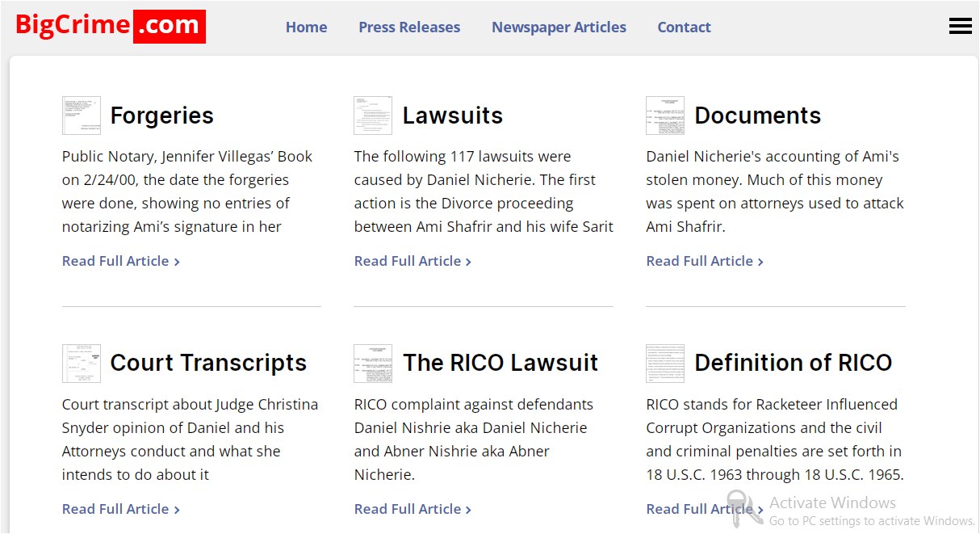The image size is (980, 534).
Task: Click the Racketeer Influenced Corrupt Organizations description
Action: pyautogui.click(x=775, y=439)
